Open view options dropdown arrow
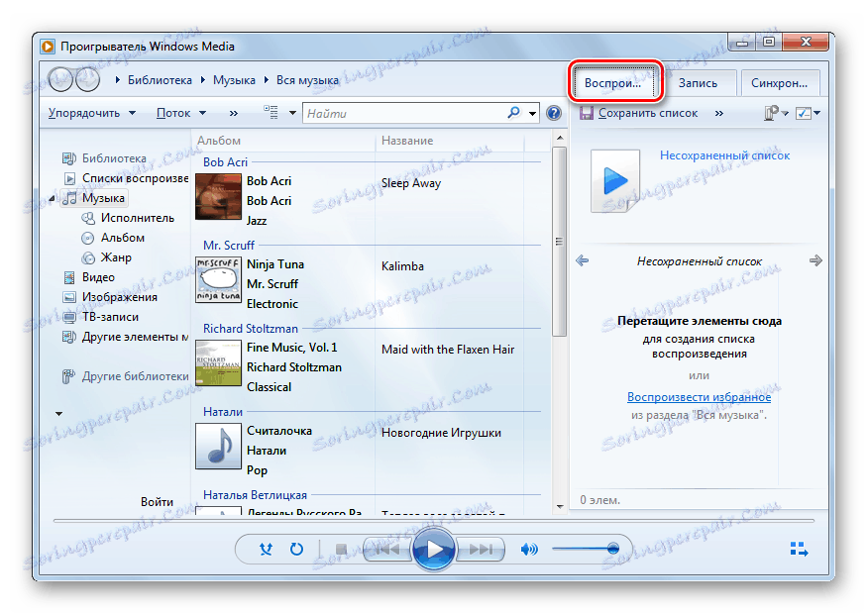 pos(293,114)
